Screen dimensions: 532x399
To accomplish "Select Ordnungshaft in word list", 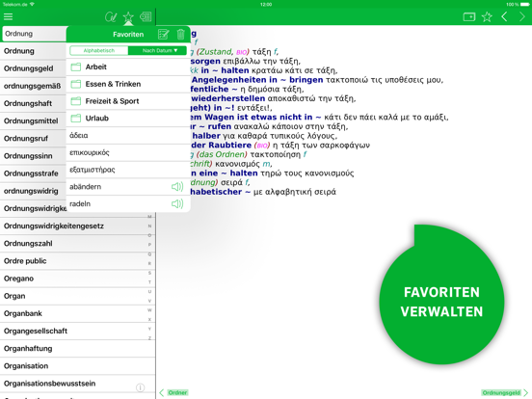I will click(x=33, y=103).
